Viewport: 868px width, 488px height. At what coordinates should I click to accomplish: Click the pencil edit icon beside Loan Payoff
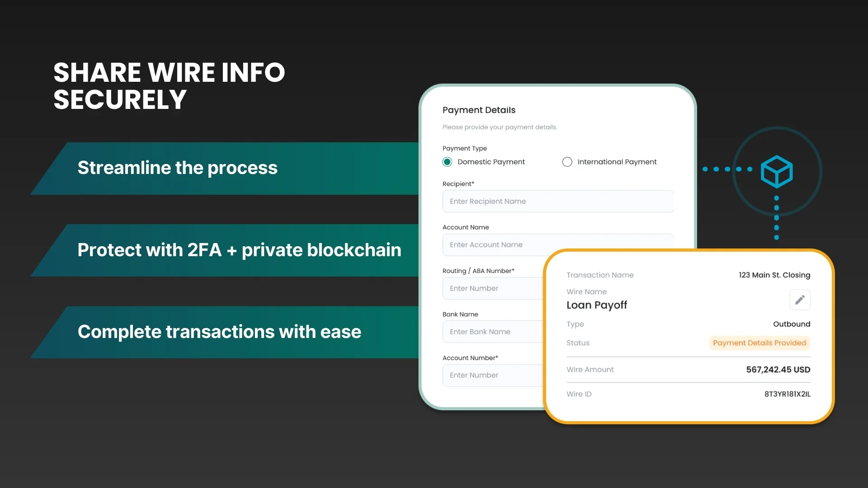800,300
